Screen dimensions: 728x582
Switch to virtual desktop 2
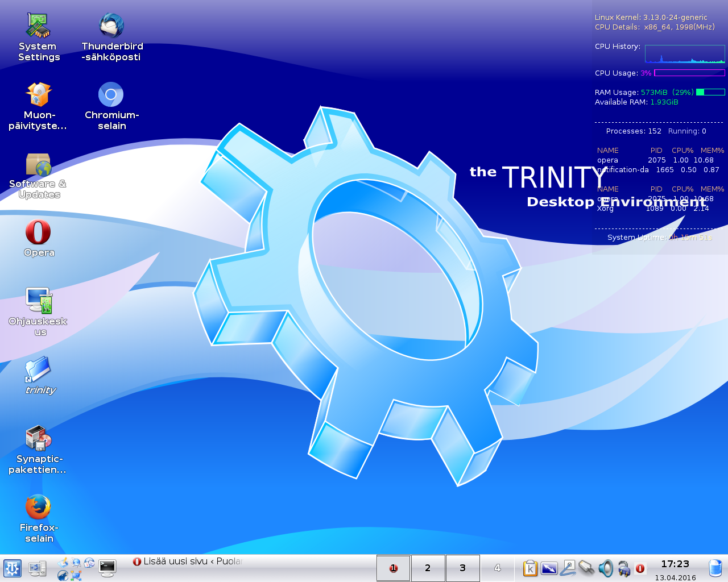[x=428, y=568]
